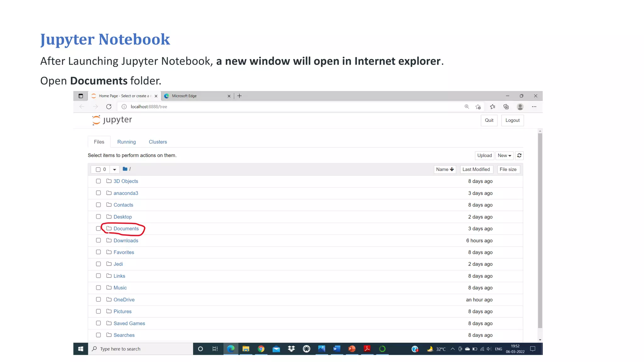Open the browser Collections icon
This screenshot has width=644, height=362.
pyautogui.click(x=506, y=107)
